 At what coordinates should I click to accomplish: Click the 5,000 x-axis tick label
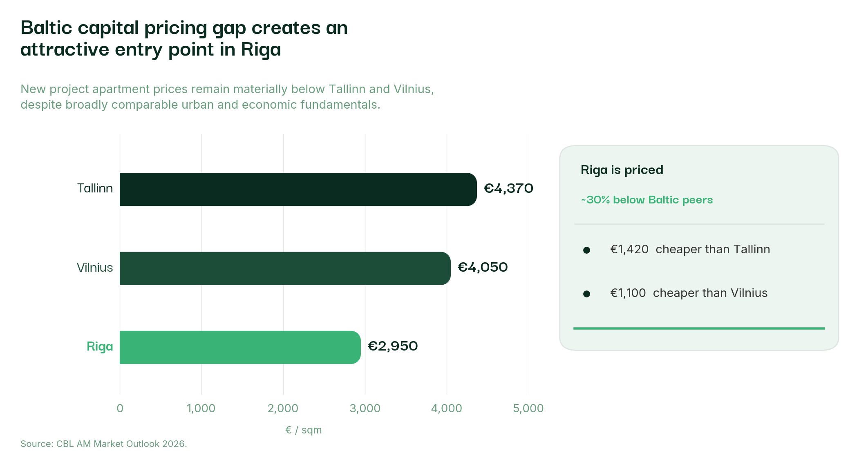[x=528, y=408]
